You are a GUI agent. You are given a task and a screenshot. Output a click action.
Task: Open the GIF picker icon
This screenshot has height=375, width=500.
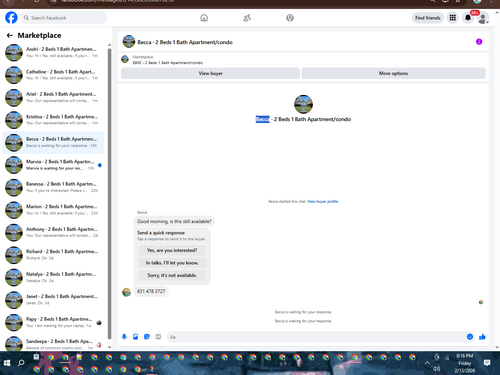coord(158,337)
